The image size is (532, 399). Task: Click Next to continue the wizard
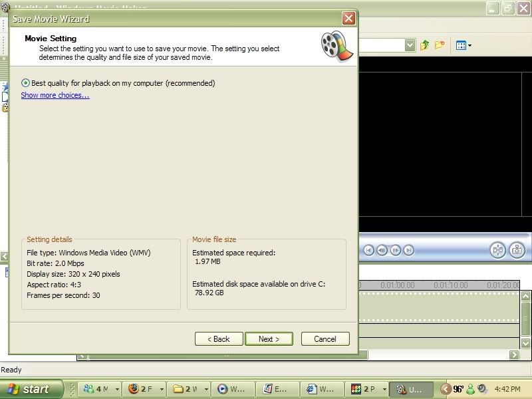click(269, 339)
